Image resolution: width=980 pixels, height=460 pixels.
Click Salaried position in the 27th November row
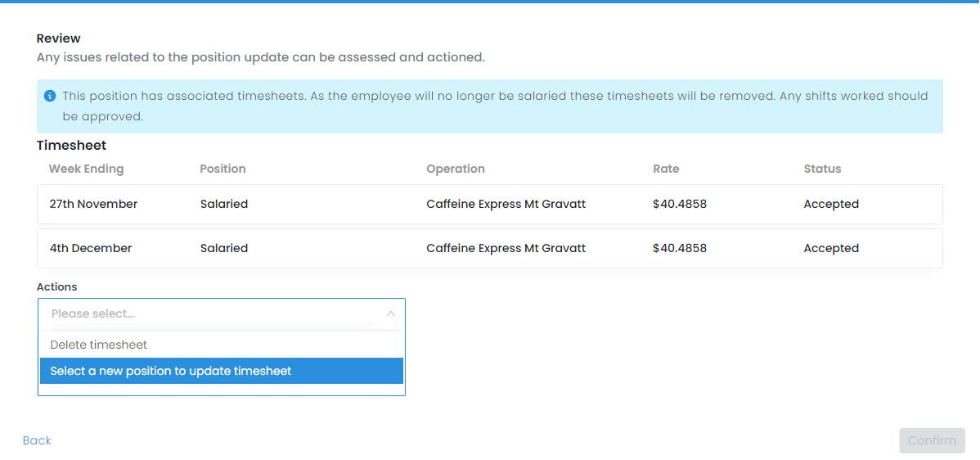click(x=223, y=204)
